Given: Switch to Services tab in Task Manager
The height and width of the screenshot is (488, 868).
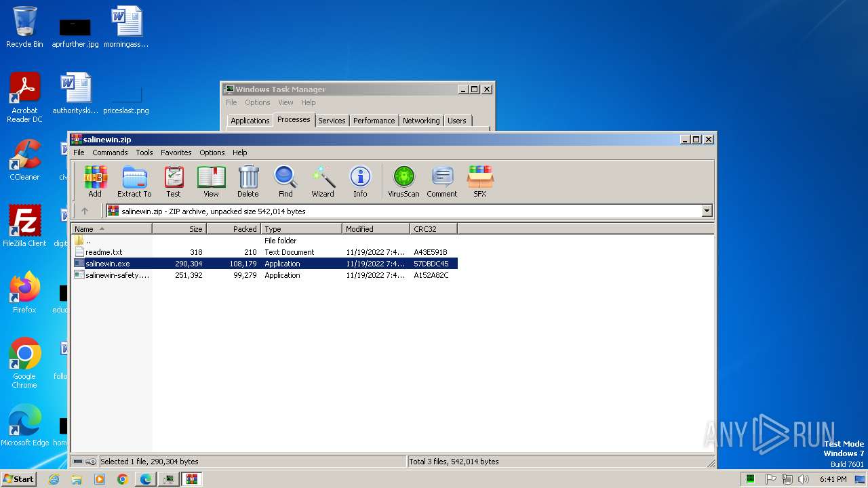Looking at the screenshot, I should click(x=332, y=121).
